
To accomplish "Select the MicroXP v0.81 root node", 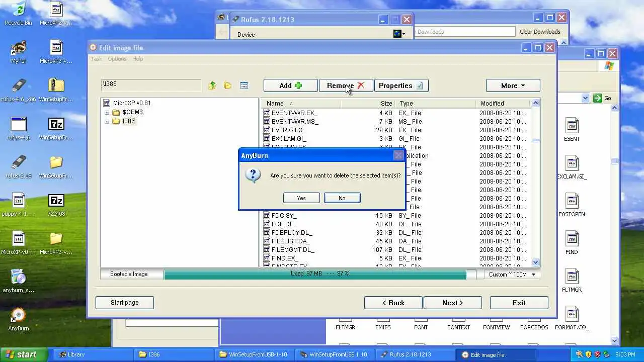I will point(132,103).
